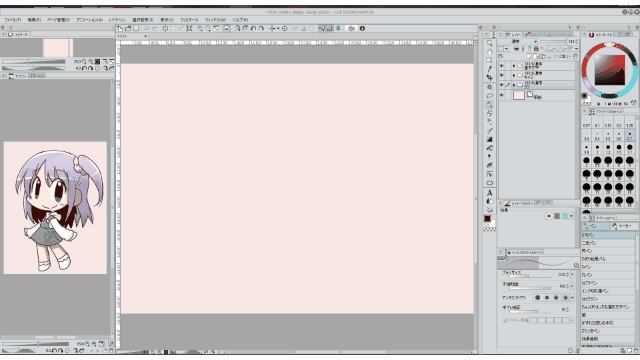Open CLIP STUDIO eye icon in toolbar
Screen dimensions: 640x360
351,29
